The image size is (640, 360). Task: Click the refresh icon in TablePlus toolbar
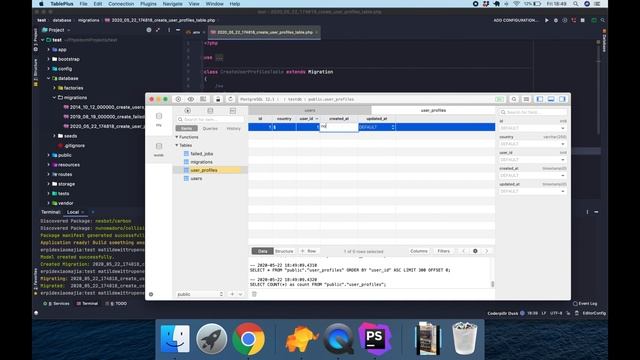230,99
